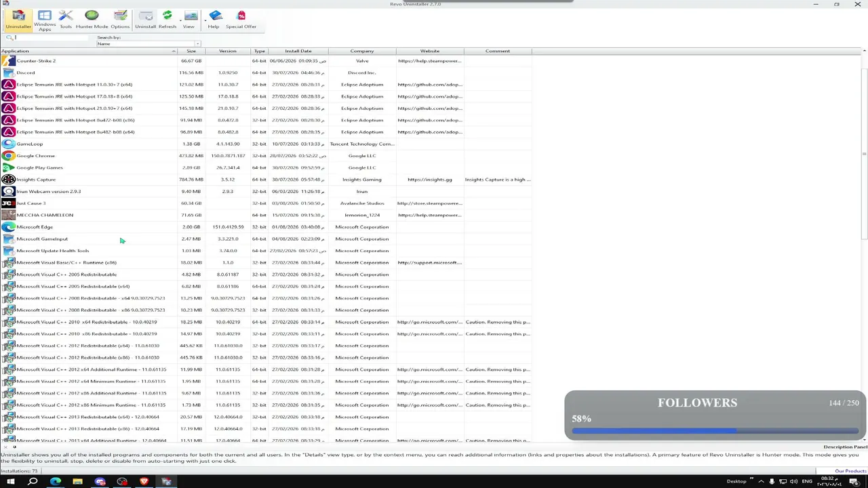Select Visual C++ 2012 x64 Additional Runtime
868x488 pixels.
(x=266, y=369)
